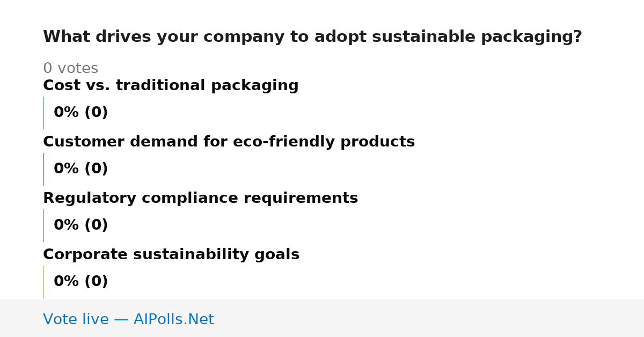
Task: Select the Customer demand for eco-friendly products option
Action: click(x=229, y=142)
